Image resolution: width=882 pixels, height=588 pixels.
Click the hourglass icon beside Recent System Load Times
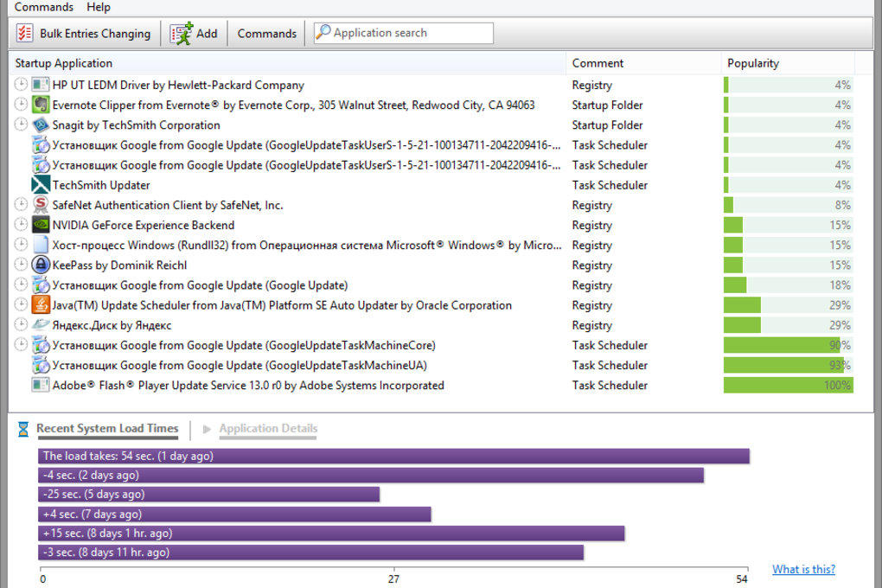point(23,429)
